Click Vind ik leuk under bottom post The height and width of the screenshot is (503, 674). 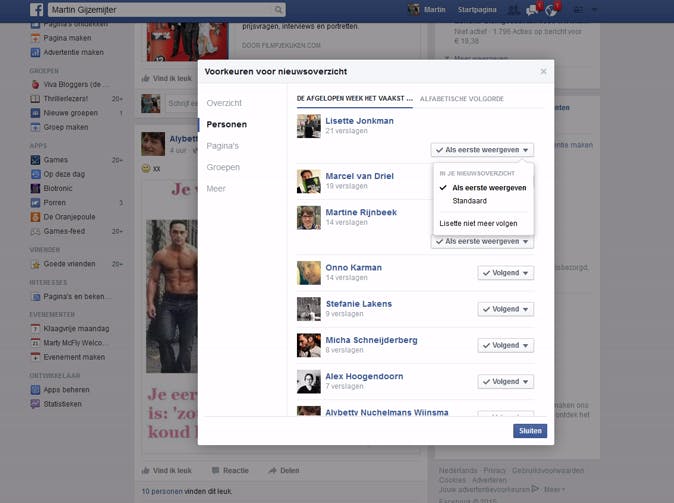(x=167, y=470)
